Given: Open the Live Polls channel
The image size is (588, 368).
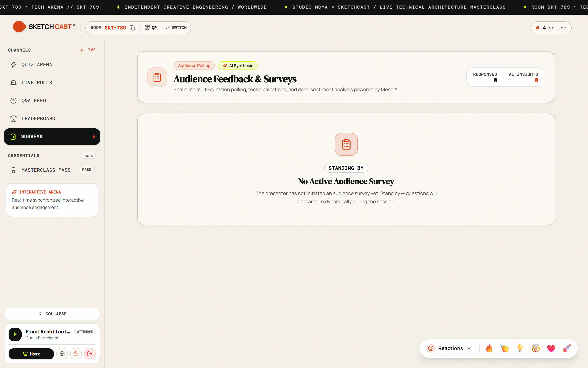Looking at the screenshot, I should (52, 83).
